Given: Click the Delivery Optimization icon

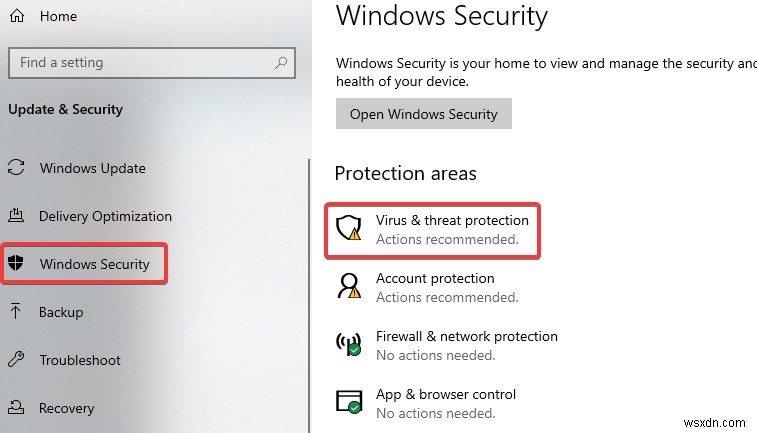Looking at the screenshot, I should (16, 216).
